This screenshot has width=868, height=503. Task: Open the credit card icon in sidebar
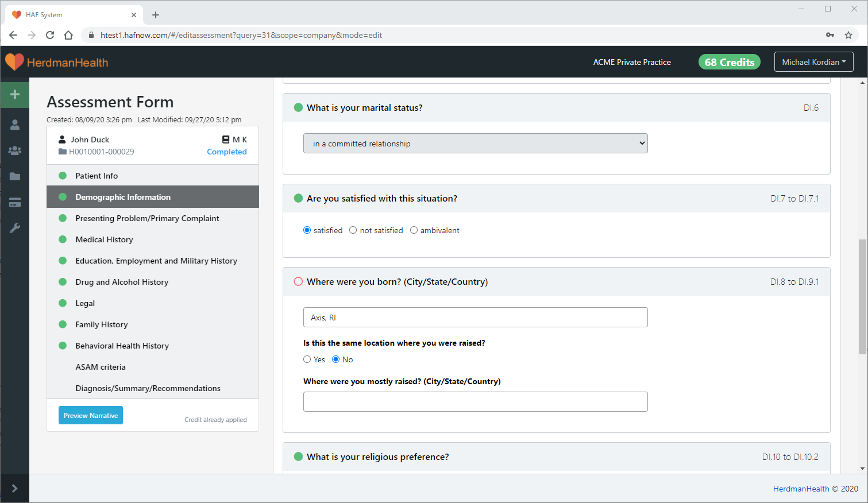(15, 202)
